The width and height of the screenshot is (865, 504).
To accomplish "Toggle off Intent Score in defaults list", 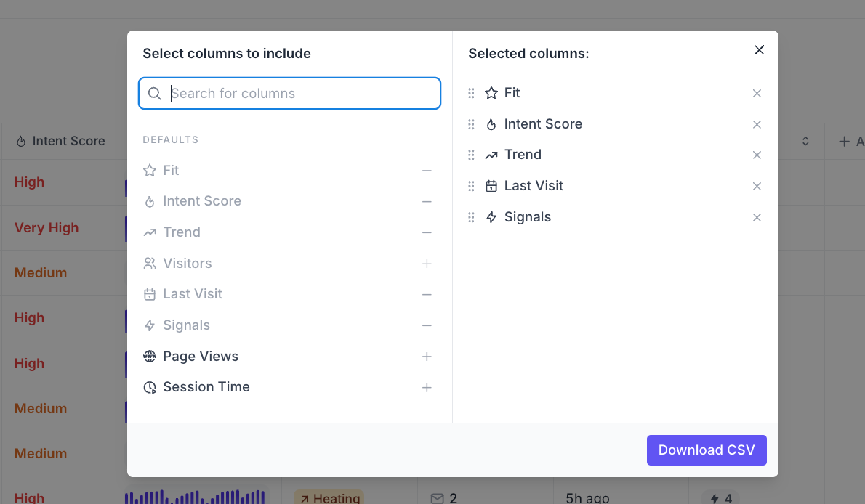I will [x=427, y=201].
